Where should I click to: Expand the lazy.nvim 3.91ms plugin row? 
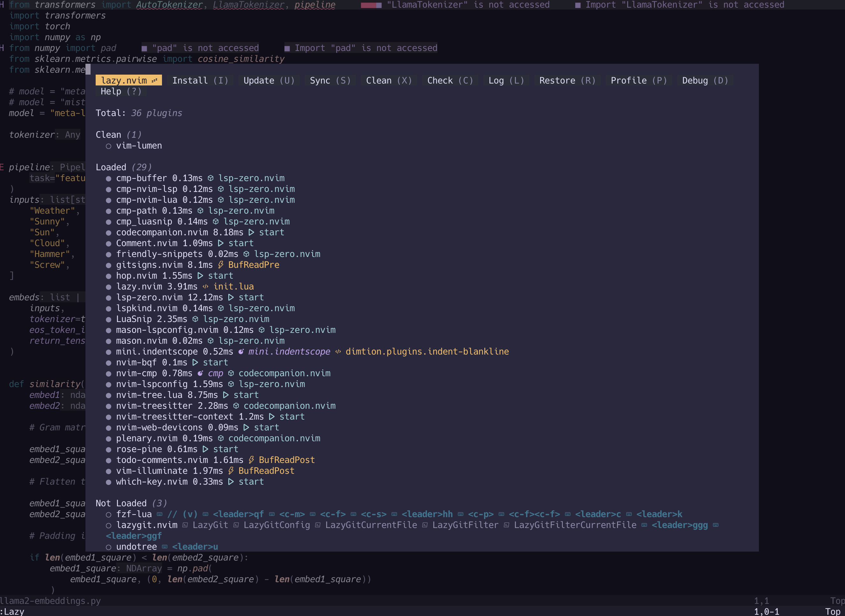[x=180, y=286]
